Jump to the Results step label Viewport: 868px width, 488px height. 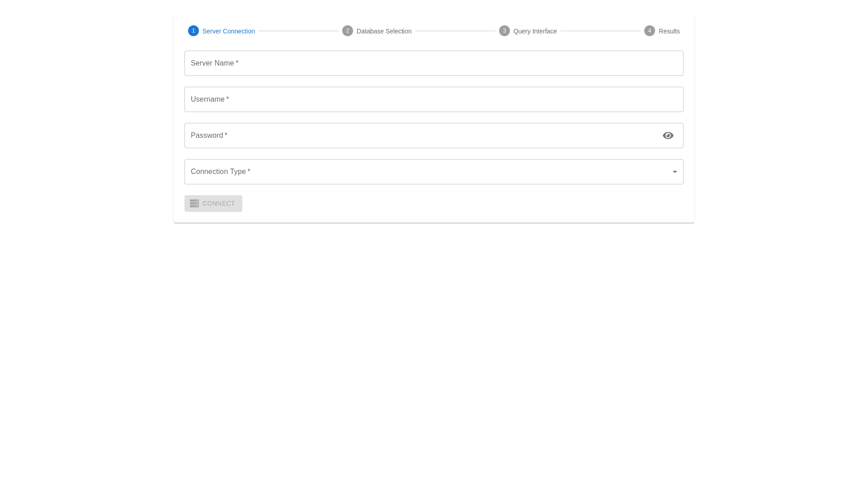pos(669,31)
